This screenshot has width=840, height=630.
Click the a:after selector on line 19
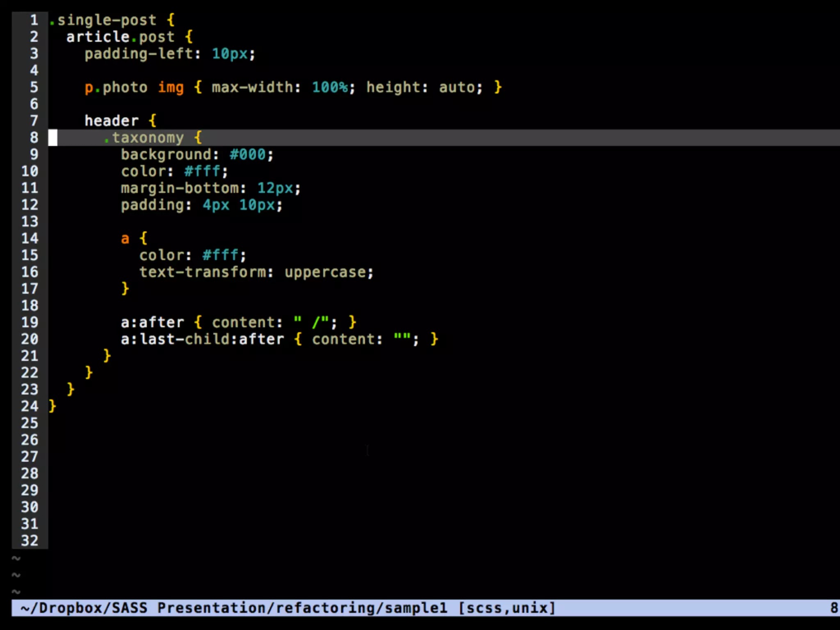pos(152,323)
